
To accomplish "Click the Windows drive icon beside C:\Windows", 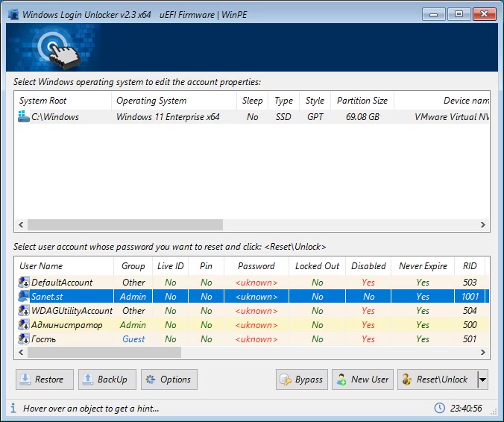I will click(x=23, y=116).
